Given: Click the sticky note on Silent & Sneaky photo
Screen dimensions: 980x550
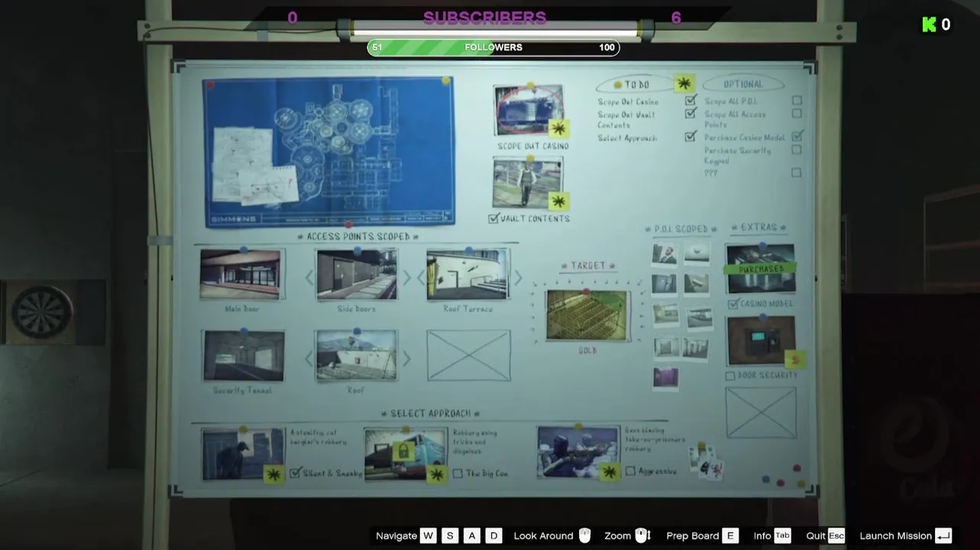Looking at the screenshot, I should (x=273, y=474).
